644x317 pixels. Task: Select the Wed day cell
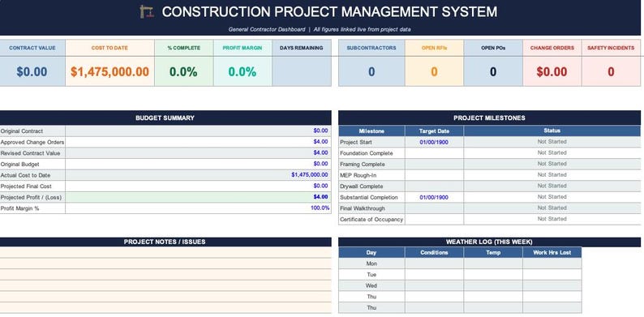tap(371, 286)
